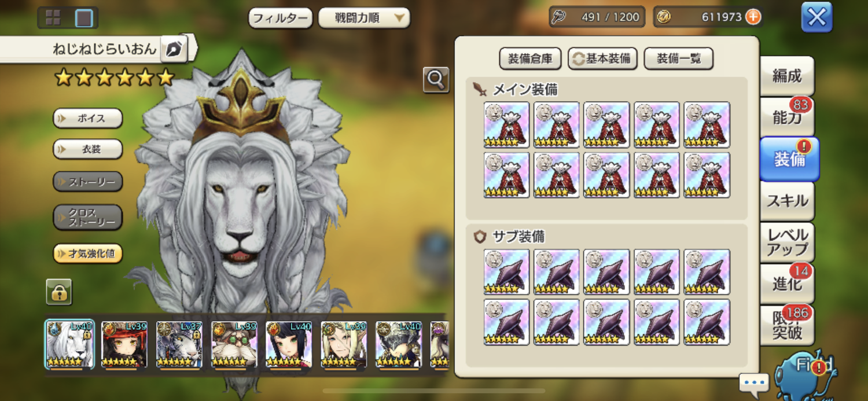This screenshot has height=401, width=868.
Task: Open the 編成 tab
Action: 787,76
